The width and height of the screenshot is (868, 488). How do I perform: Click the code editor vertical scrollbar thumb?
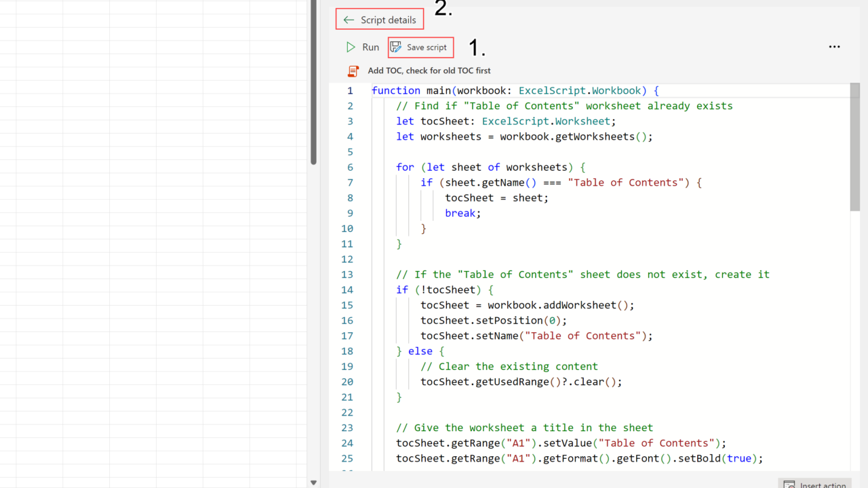point(854,149)
